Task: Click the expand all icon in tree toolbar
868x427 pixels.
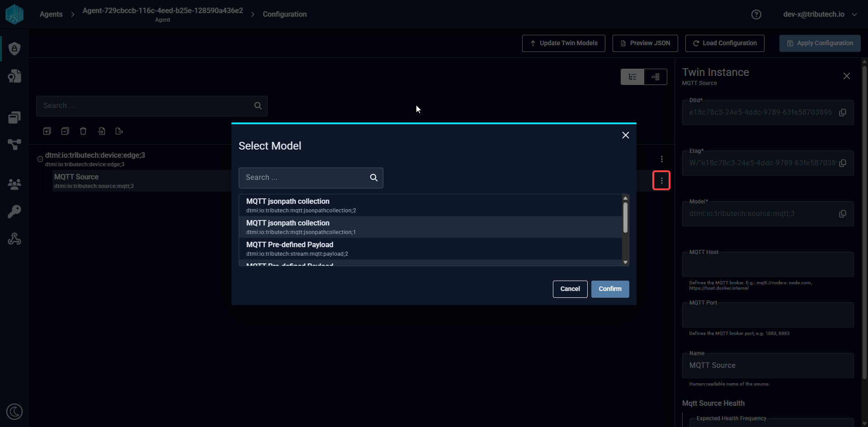Action: [x=47, y=131]
